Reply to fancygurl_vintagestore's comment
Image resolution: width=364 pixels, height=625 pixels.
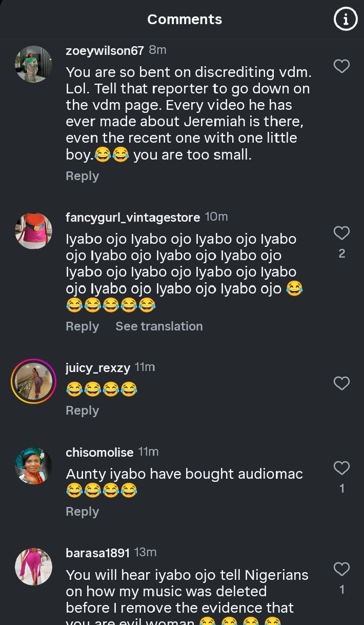82,326
